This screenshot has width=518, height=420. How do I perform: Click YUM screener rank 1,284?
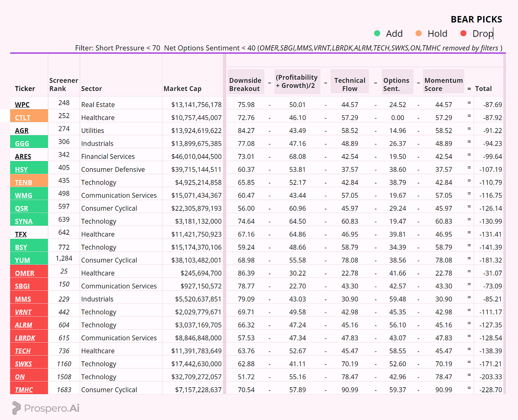[64, 258]
